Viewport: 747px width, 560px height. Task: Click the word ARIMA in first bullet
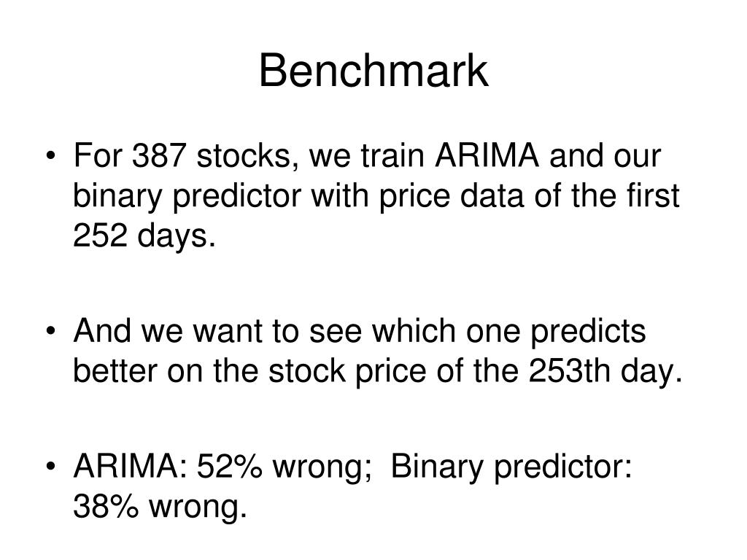click(x=487, y=155)
